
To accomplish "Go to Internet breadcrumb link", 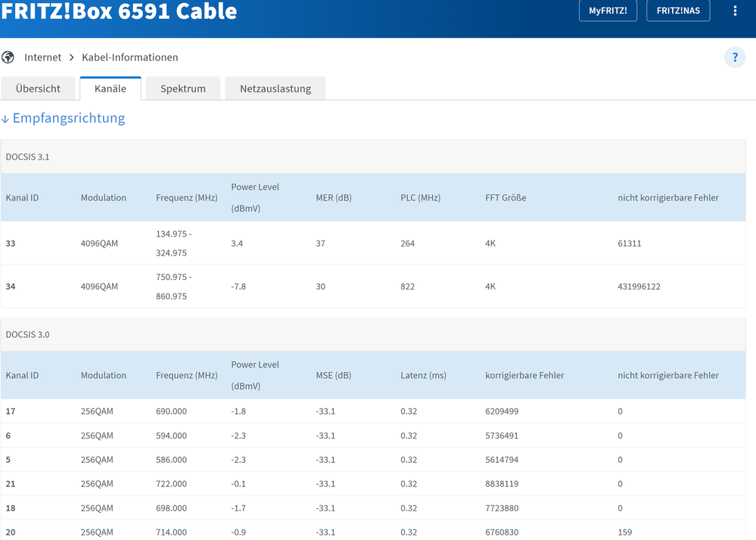I will (43, 57).
